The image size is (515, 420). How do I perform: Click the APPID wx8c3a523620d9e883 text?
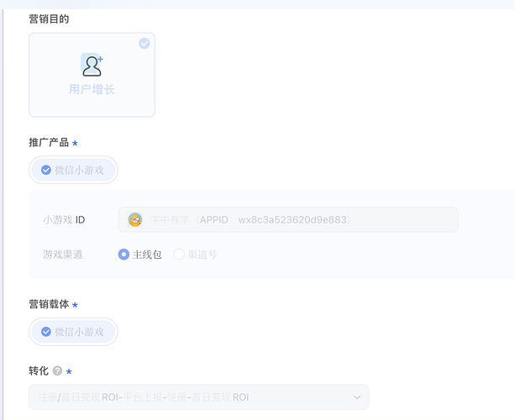(x=274, y=220)
